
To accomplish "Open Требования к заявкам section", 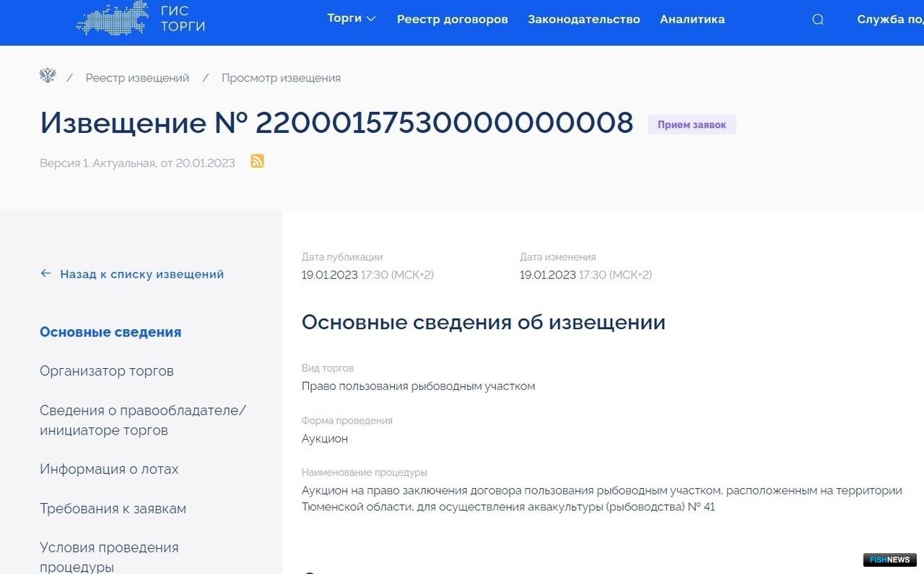I will click(x=113, y=508).
